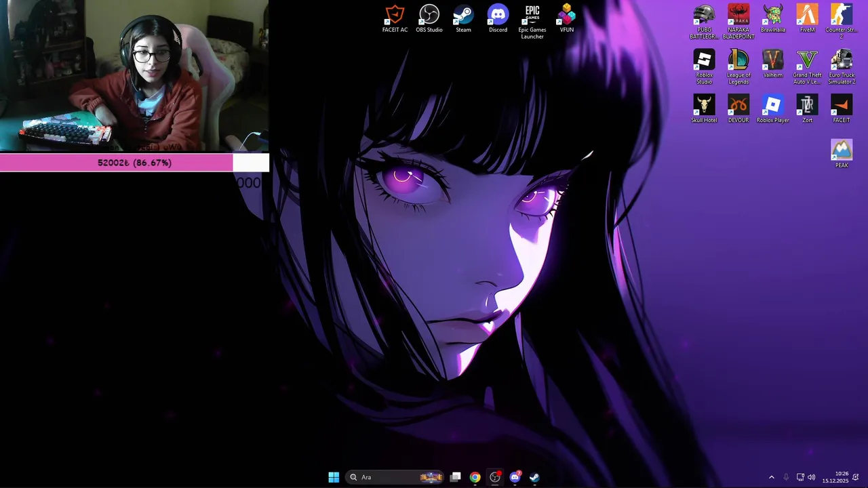Select the FiveM desktop shortcut
Viewport: 868px width, 488px height.
tap(807, 18)
